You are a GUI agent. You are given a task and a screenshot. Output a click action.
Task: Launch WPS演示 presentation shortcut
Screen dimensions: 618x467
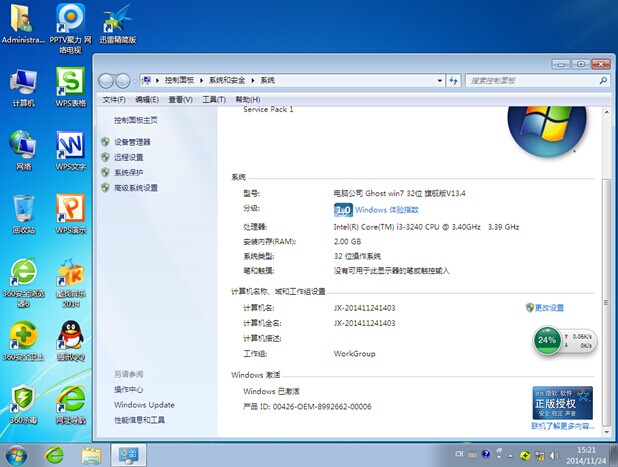pyautogui.click(x=71, y=214)
